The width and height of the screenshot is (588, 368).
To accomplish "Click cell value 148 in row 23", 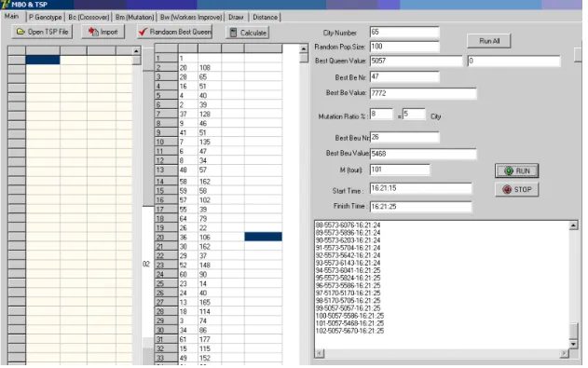I will [205, 265].
